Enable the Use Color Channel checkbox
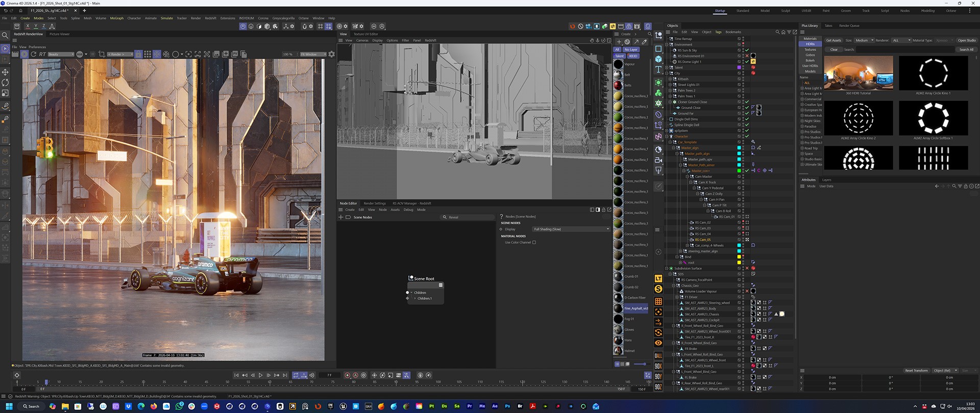Screen dimensions: 980x413 coord(534,243)
